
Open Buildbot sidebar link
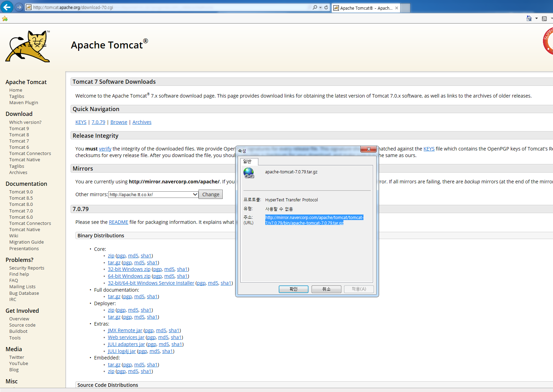18,331
